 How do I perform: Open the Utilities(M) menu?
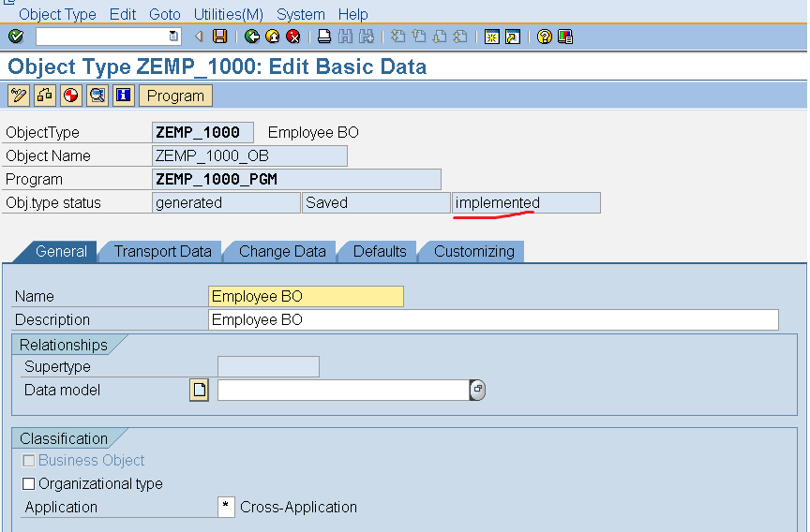[228, 14]
